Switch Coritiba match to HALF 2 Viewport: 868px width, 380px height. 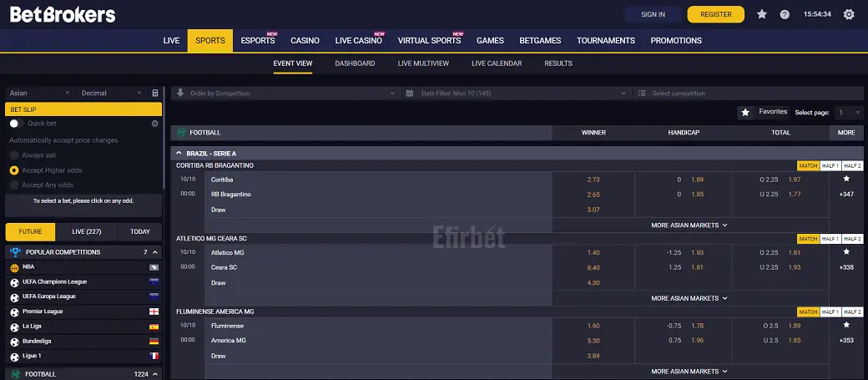[852, 165]
